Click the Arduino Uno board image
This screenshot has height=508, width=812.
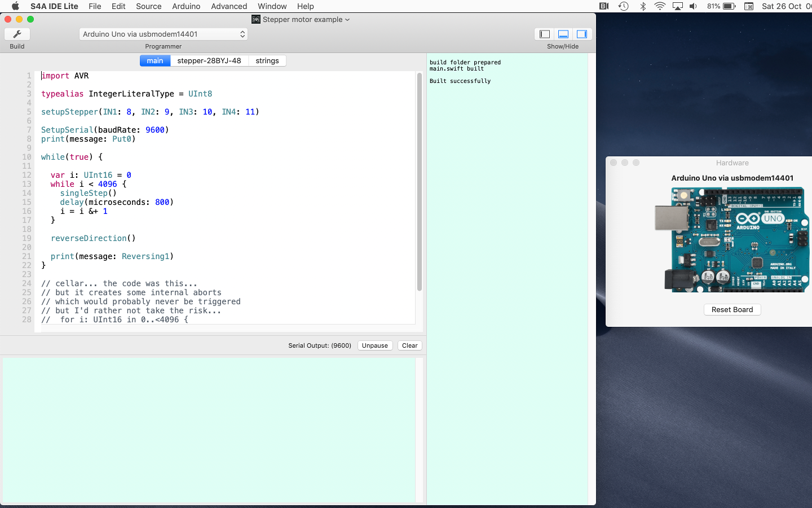click(x=732, y=239)
